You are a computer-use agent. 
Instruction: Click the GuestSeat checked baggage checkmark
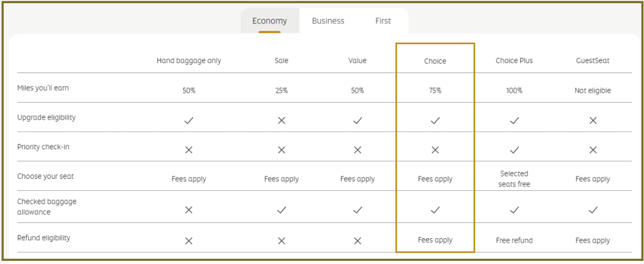click(x=592, y=210)
